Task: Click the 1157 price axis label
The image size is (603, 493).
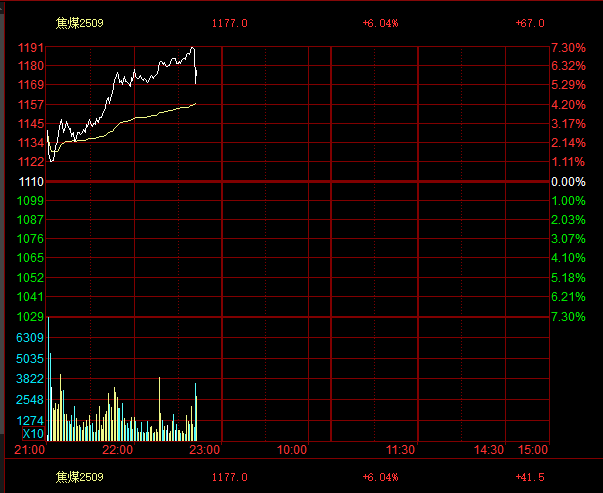Action: click(31, 105)
